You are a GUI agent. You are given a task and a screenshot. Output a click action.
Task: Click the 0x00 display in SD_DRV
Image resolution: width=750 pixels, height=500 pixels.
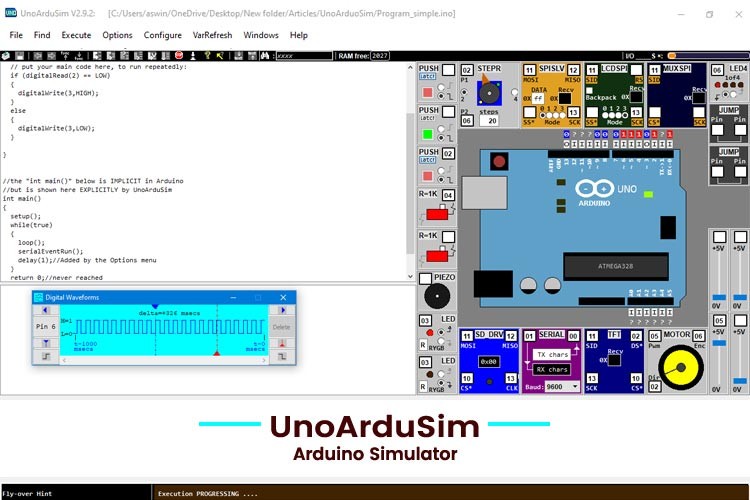click(x=488, y=362)
